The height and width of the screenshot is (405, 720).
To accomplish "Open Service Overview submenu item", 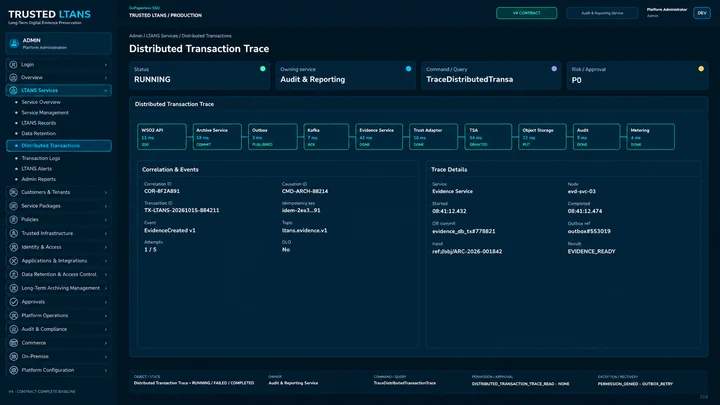I will pyautogui.click(x=41, y=102).
